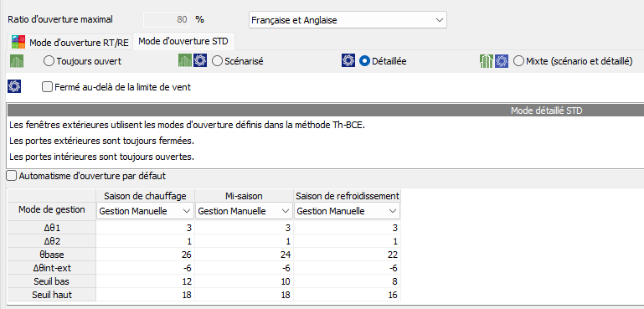Click Δθ1 value under Saison de chauffage
Screen dimensions: 644x309
(145, 228)
